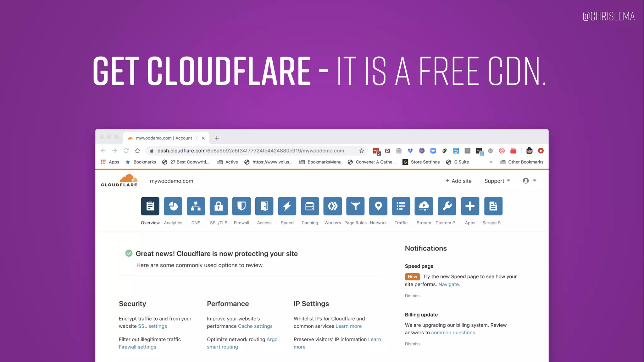Open the Custom Pages wrench icon
The height and width of the screenshot is (362, 644).
click(x=447, y=206)
